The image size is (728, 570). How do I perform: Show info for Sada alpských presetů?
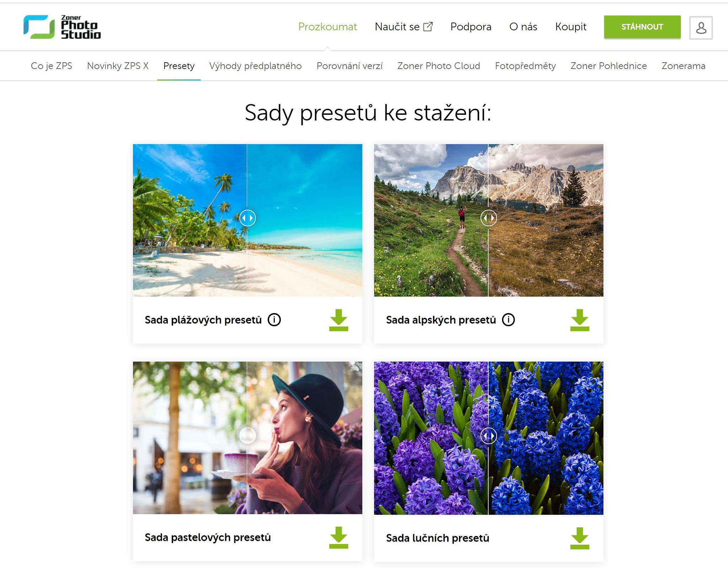tap(508, 320)
